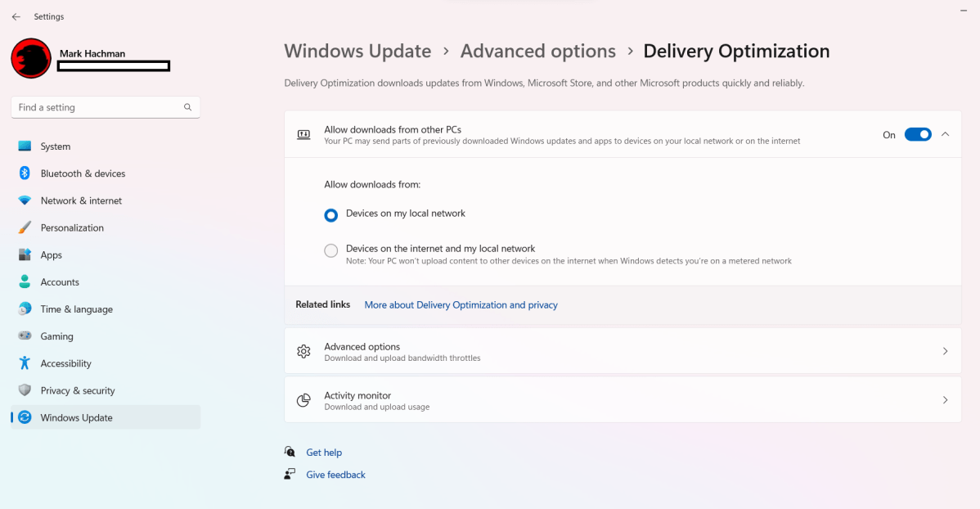Viewport: 980px width, 509px height.
Task: Click the Accessibility figure icon
Action: 25,363
